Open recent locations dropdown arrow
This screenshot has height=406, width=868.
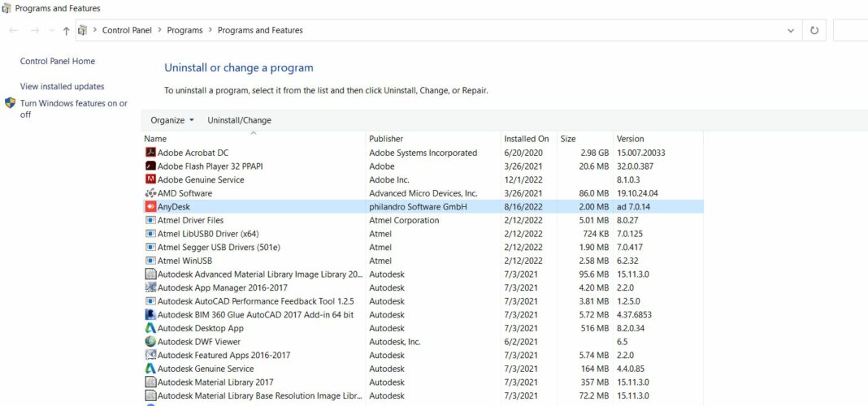pyautogui.click(x=52, y=31)
